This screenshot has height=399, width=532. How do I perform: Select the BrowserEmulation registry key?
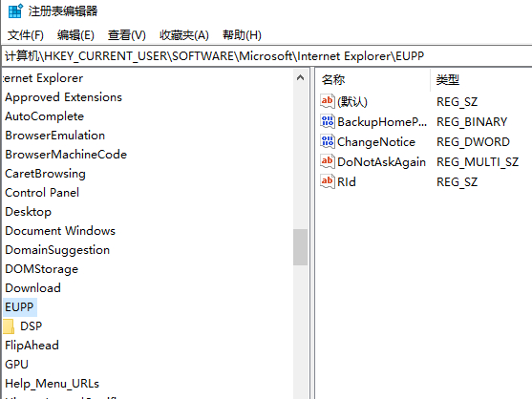[55, 136]
